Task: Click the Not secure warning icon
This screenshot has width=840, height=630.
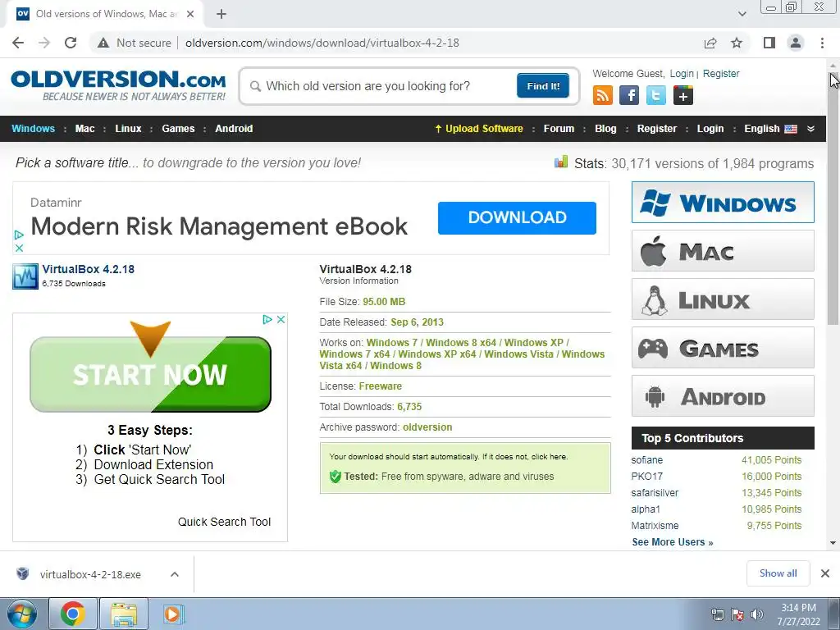Action: tap(103, 43)
